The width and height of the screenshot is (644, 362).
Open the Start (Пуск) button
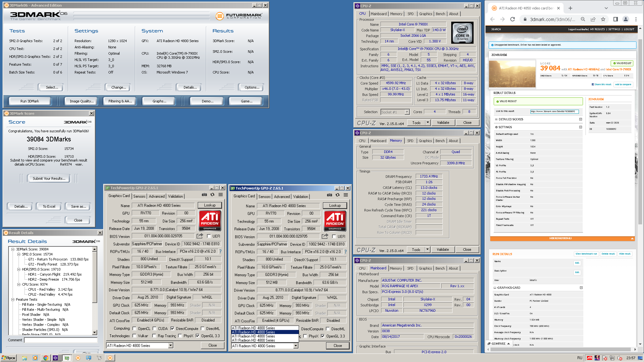pyautogui.click(x=8, y=358)
